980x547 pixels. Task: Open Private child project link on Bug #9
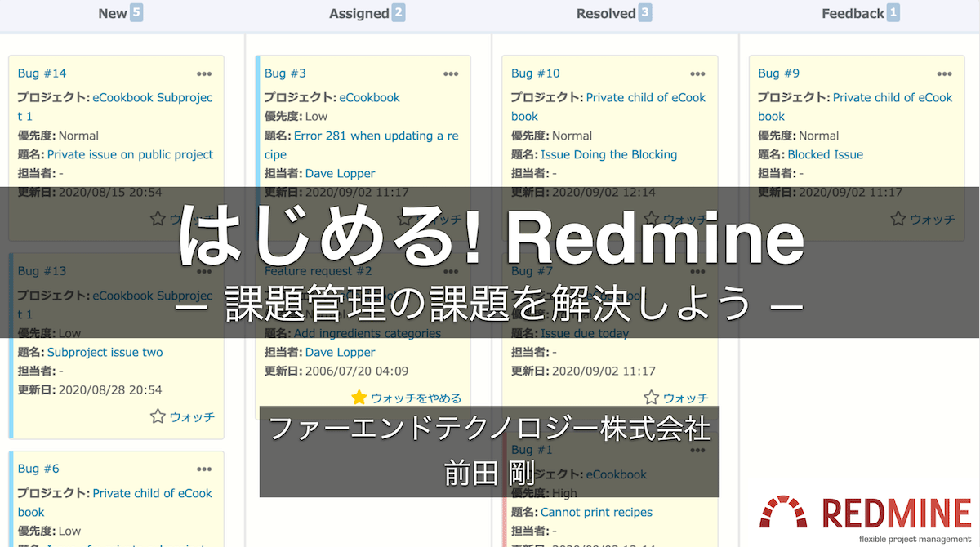pos(855,106)
